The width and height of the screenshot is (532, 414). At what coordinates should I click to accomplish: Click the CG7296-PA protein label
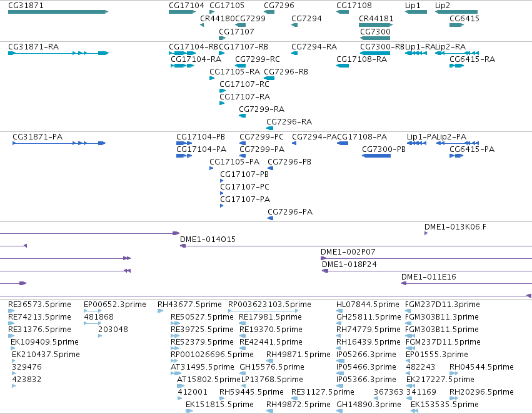(290, 212)
